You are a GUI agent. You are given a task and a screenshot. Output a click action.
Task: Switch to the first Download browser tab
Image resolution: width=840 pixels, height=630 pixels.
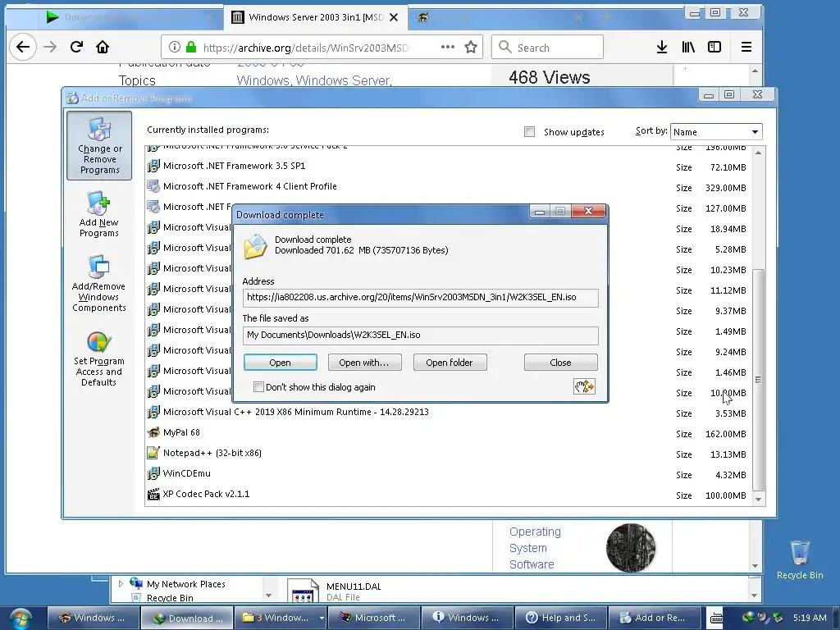pyautogui.click(x=129, y=17)
